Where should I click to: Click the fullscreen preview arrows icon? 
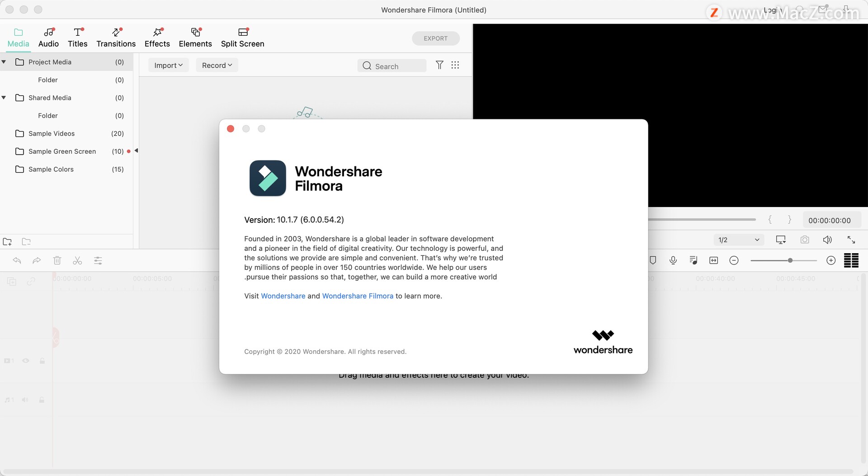851,240
